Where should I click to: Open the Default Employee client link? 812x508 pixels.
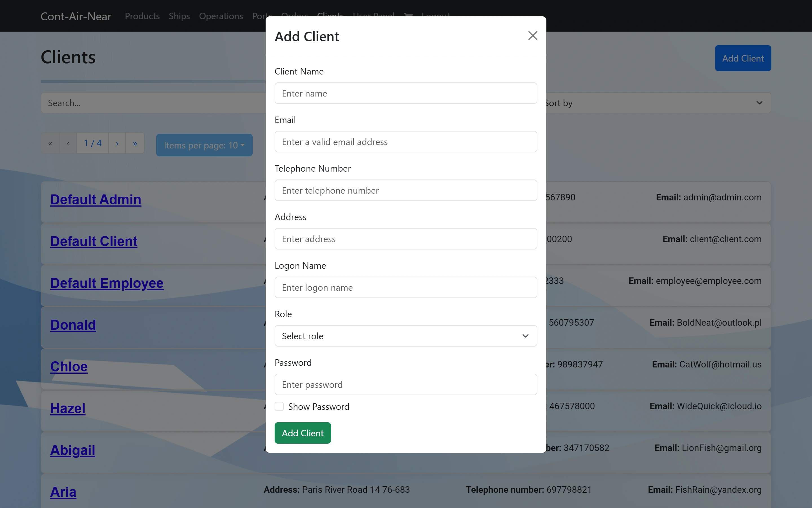point(107,283)
